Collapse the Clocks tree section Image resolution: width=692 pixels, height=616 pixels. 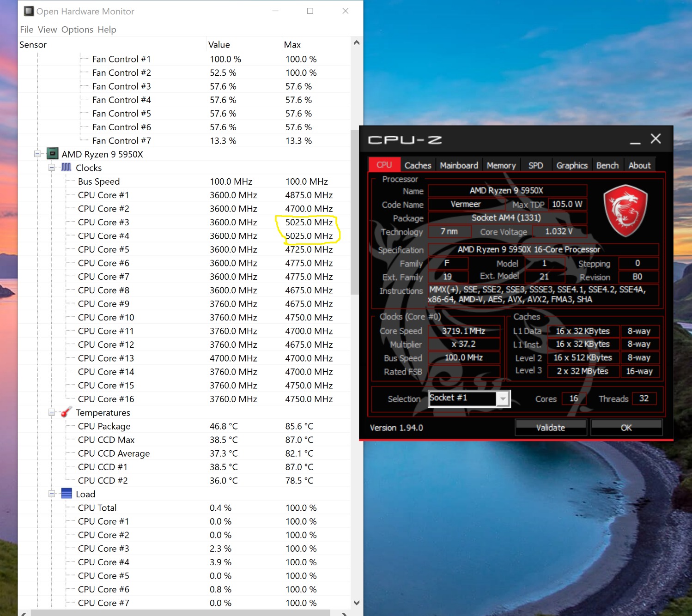coord(52,167)
